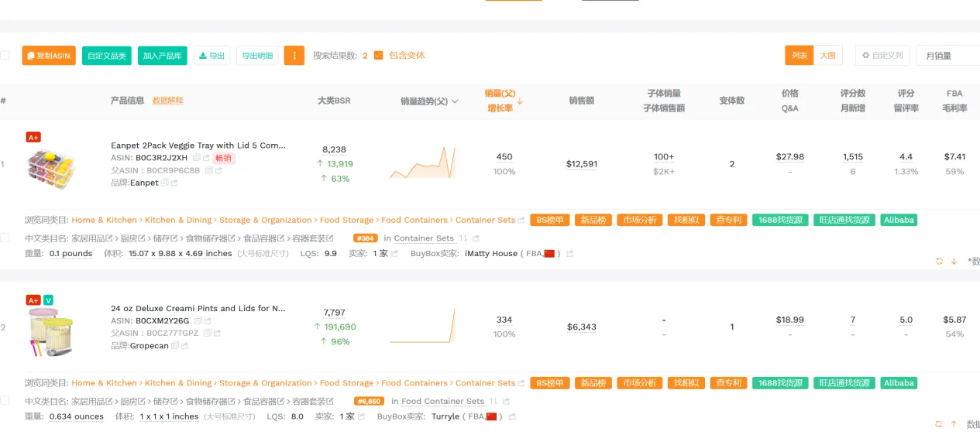Click 新品榜 button in the Eanpet row
The height and width of the screenshot is (445, 980).
593,221
